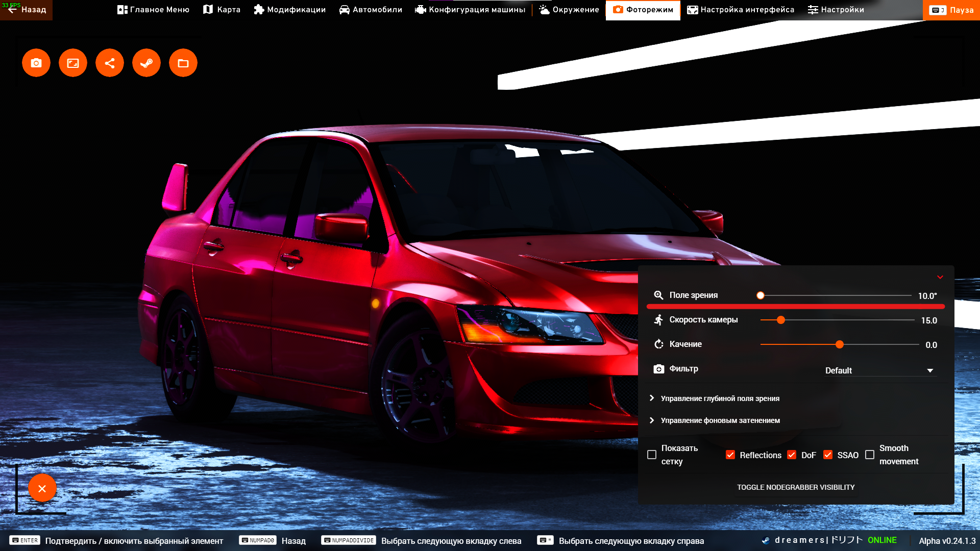
Task: Expand Управление глубиной поля зрения section
Action: (x=720, y=398)
